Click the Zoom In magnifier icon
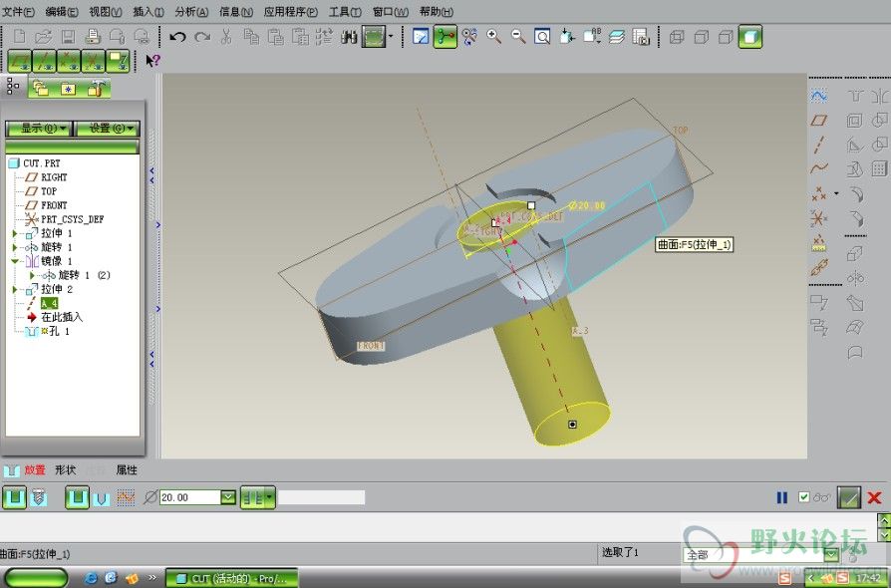The image size is (891, 588). (493, 38)
